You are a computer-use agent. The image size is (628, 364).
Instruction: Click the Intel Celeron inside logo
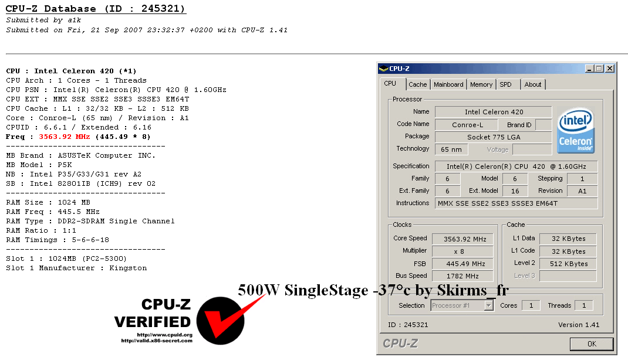pyautogui.click(x=576, y=130)
